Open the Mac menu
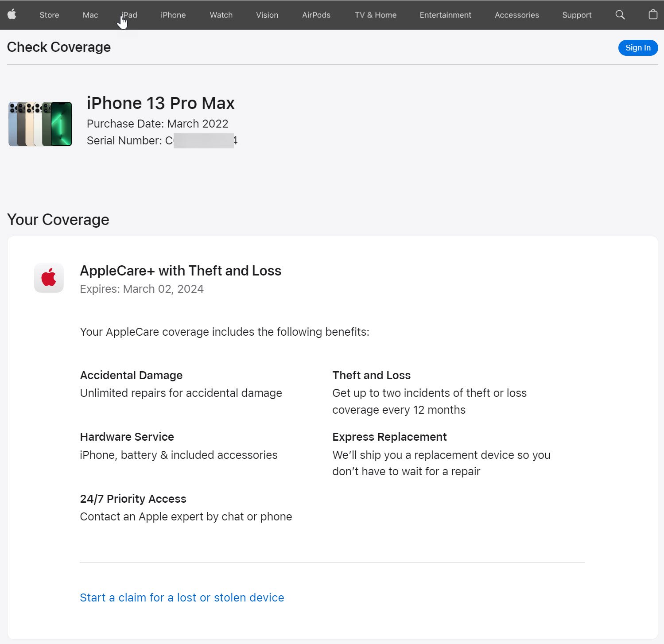 pyautogui.click(x=90, y=15)
